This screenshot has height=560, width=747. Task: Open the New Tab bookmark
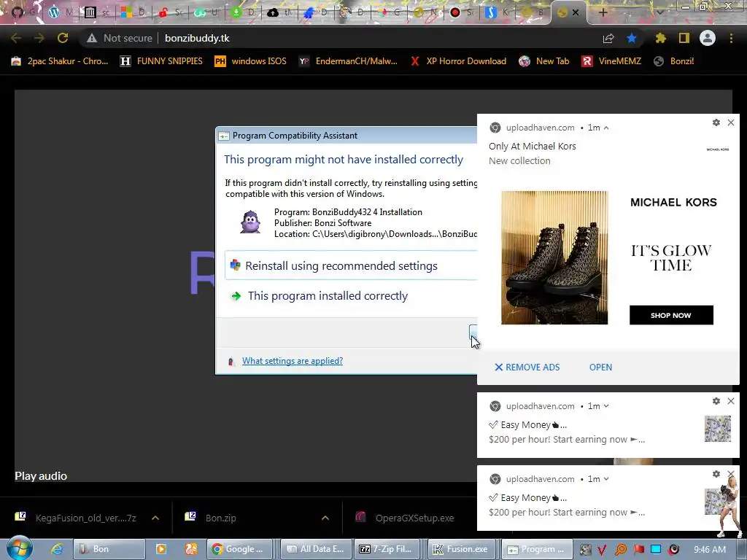[544, 61]
